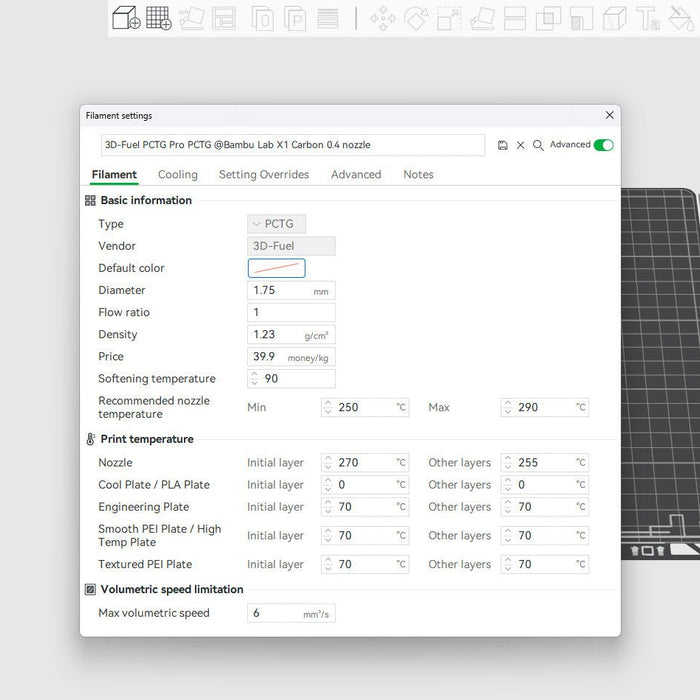The image size is (700, 700).
Task: Click the Min nozzle temperature stepper arrows
Action: tap(328, 407)
